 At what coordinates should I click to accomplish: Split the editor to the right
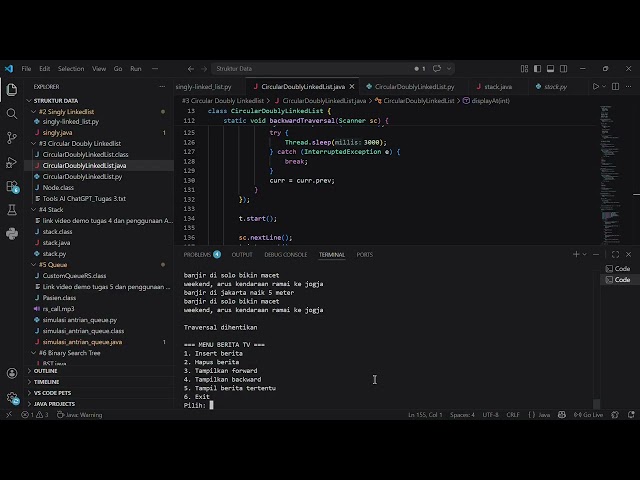point(616,87)
